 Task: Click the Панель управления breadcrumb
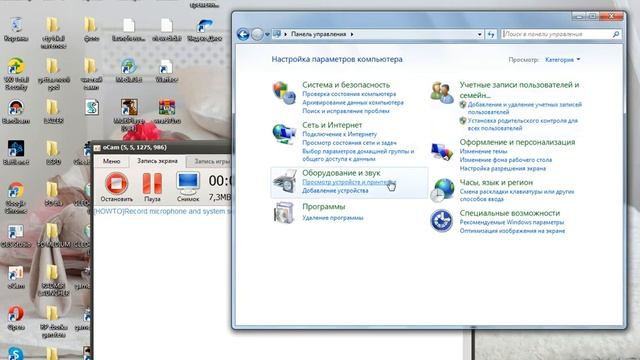point(318,34)
